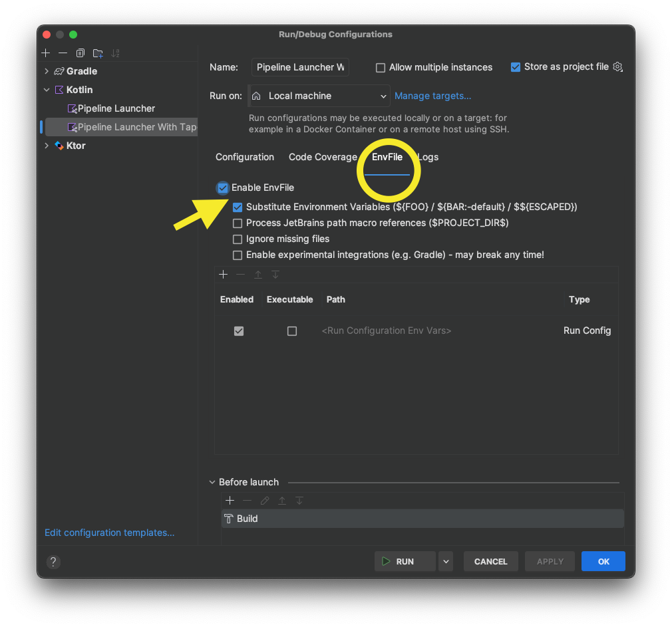Viewport: 672px width, 627px height.
Task: Click the CANCEL button
Action: tap(491, 561)
